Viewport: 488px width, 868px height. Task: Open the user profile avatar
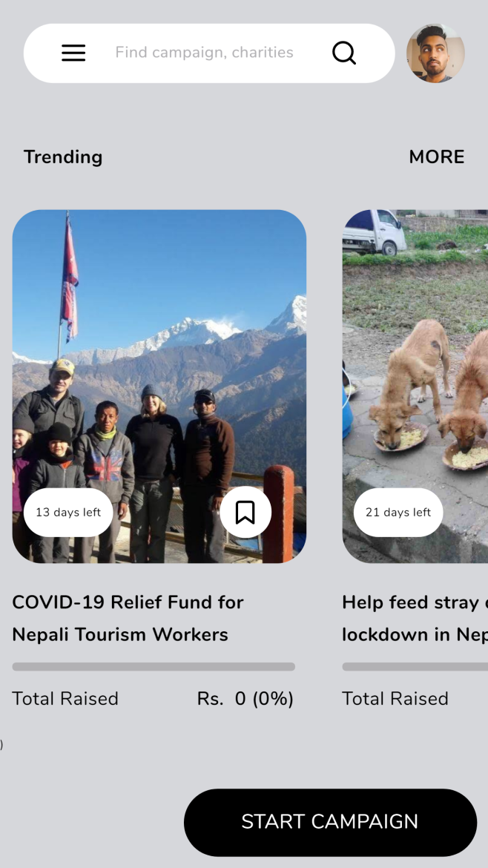[x=435, y=53]
